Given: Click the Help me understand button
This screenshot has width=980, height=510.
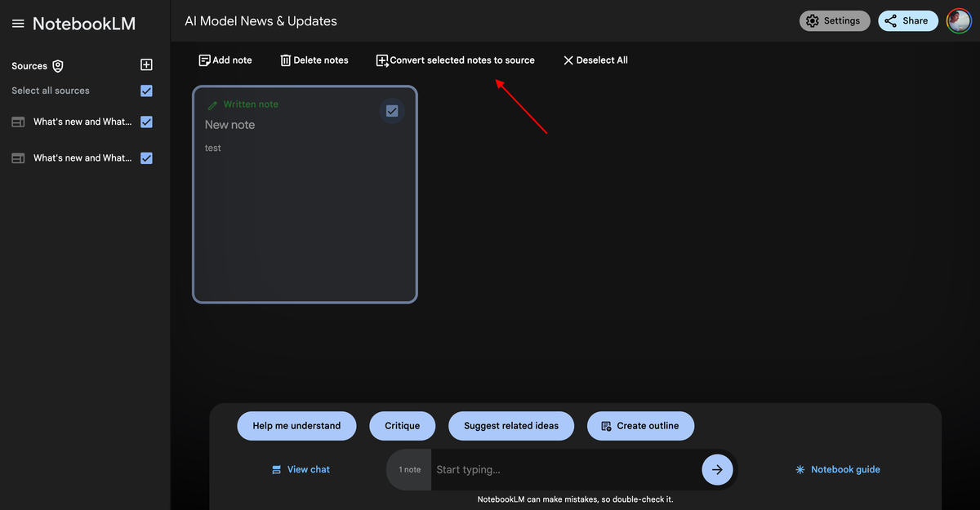Looking at the screenshot, I should (x=296, y=425).
